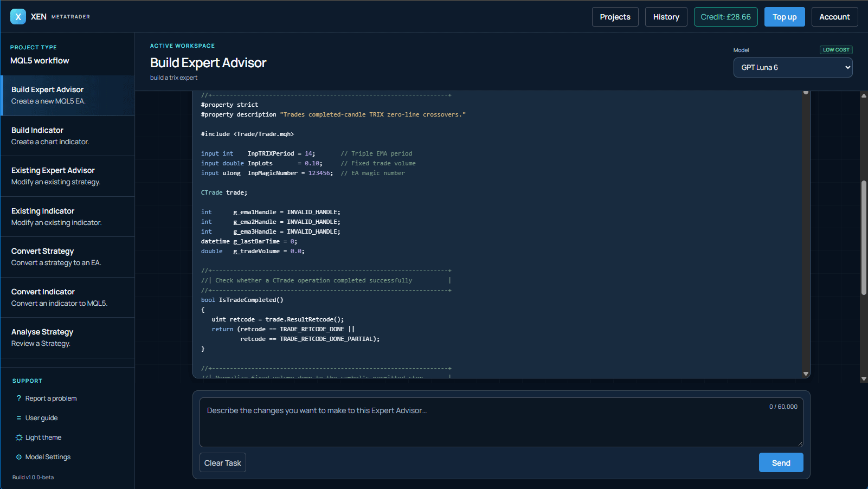This screenshot has width=868, height=489.
Task: Select Existing Indicator workflow
Action: (67, 217)
